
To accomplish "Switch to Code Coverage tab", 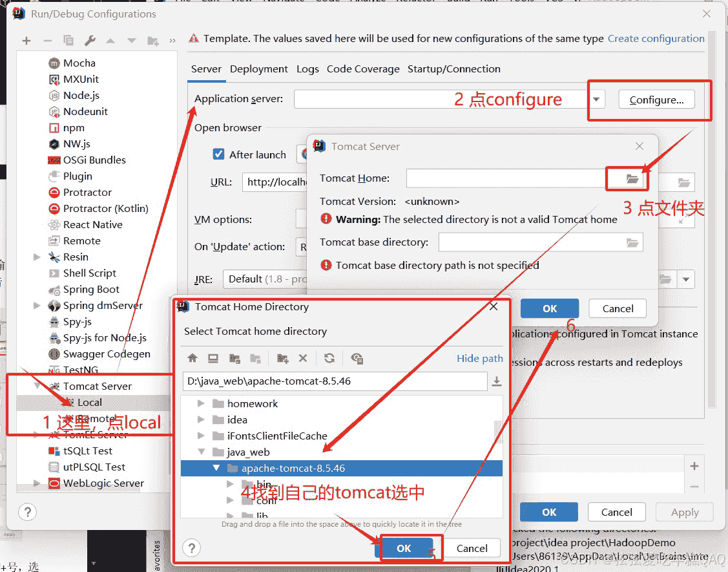I will [363, 69].
